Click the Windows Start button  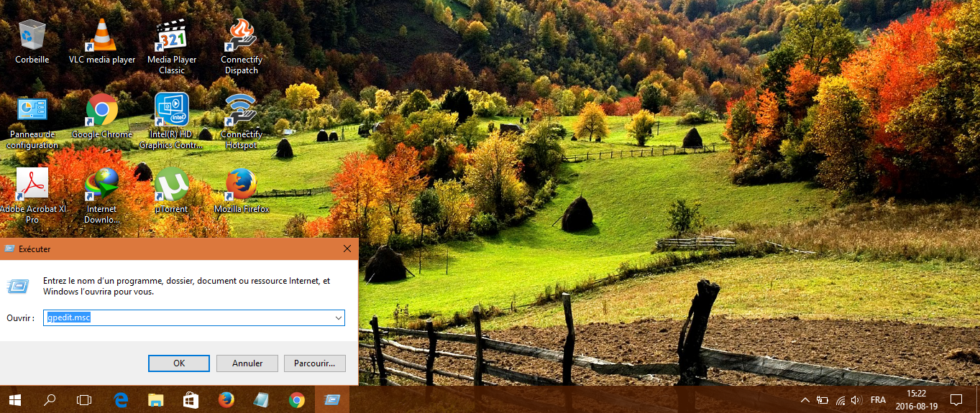click(14, 400)
